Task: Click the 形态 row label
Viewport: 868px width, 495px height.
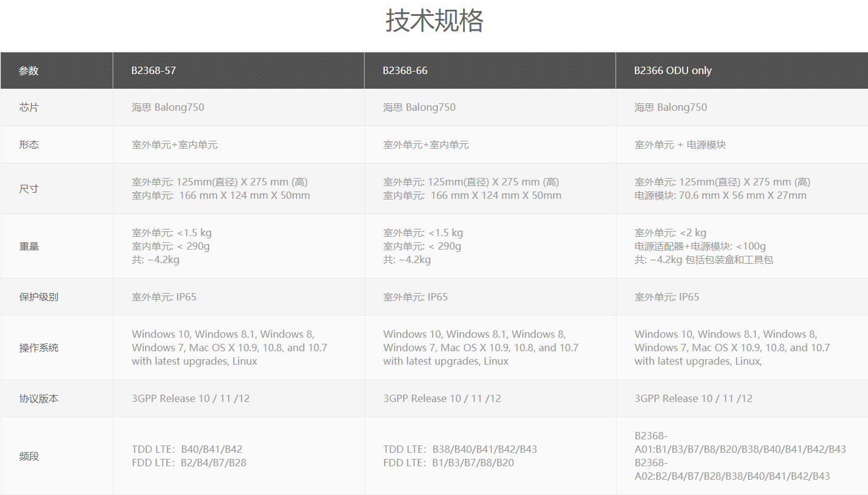Action: (x=29, y=145)
